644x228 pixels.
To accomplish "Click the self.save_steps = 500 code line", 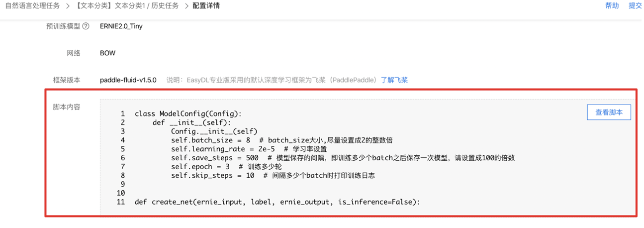I will [x=343, y=158].
